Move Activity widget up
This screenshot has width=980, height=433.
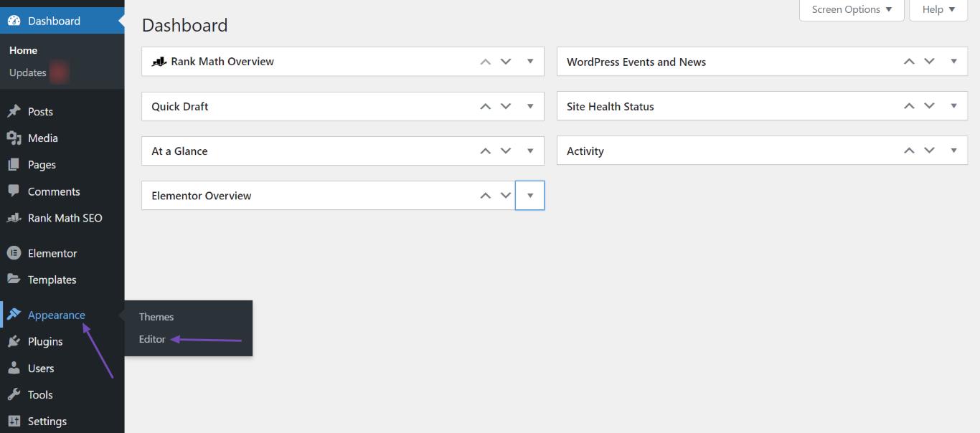[x=909, y=151]
